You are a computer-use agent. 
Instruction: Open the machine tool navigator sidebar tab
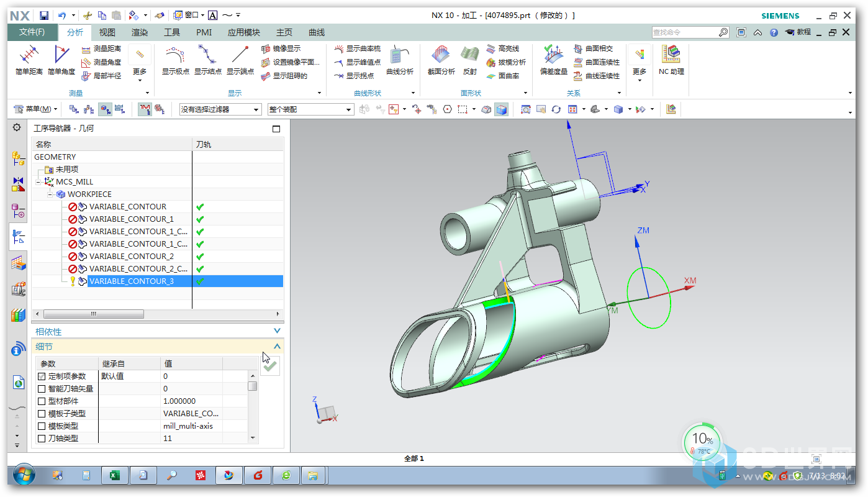click(x=18, y=289)
